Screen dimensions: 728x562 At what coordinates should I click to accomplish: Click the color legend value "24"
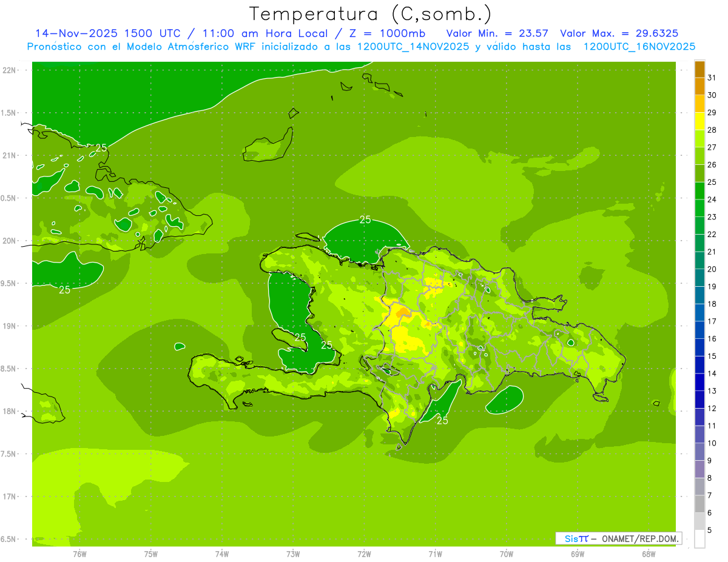tap(712, 199)
